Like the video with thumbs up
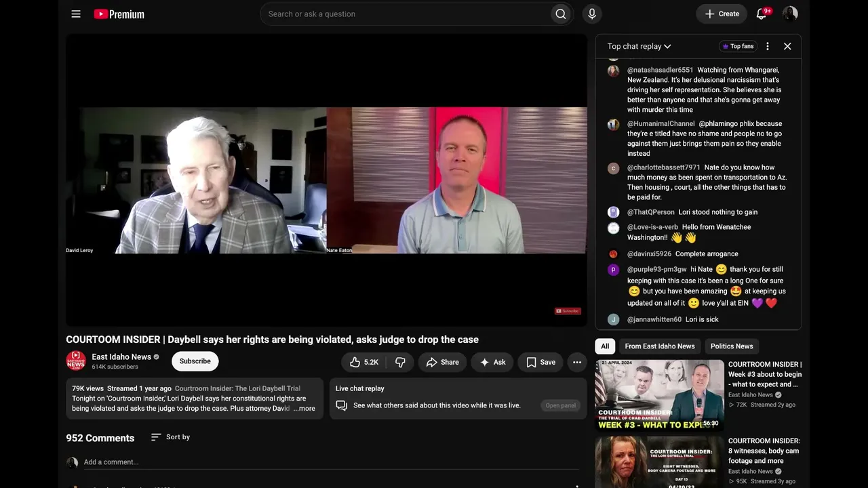Viewport: 868px width, 488px height. [x=364, y=362]
